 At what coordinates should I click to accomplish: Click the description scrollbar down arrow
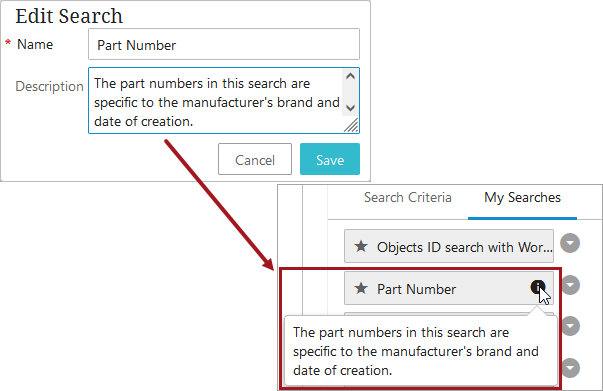point(350,108)
